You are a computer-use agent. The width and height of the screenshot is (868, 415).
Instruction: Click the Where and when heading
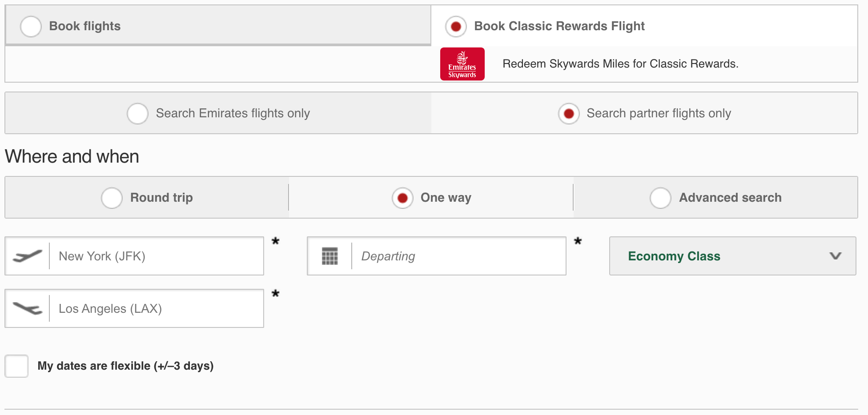pos(71,156)
